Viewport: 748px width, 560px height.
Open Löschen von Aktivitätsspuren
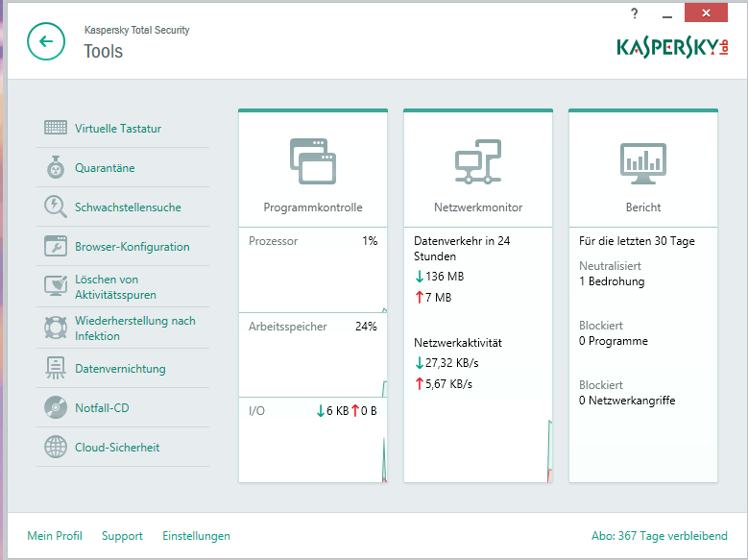point(115,287)
